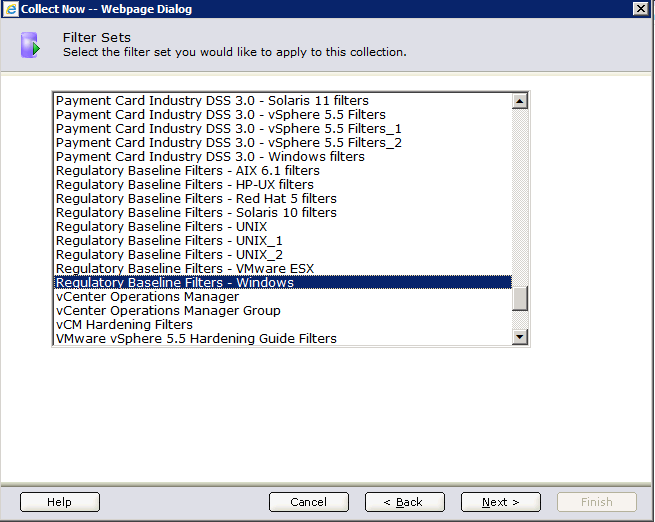The image size is (655, 522).
Task: Click the scroll up arrow of the filter list
Action: [x=520, y=101]
